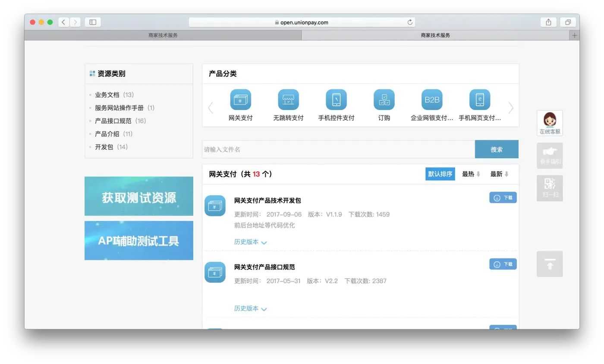
Task: Select the 网关支付 gateway payment category icon
Action: point(240,99)
